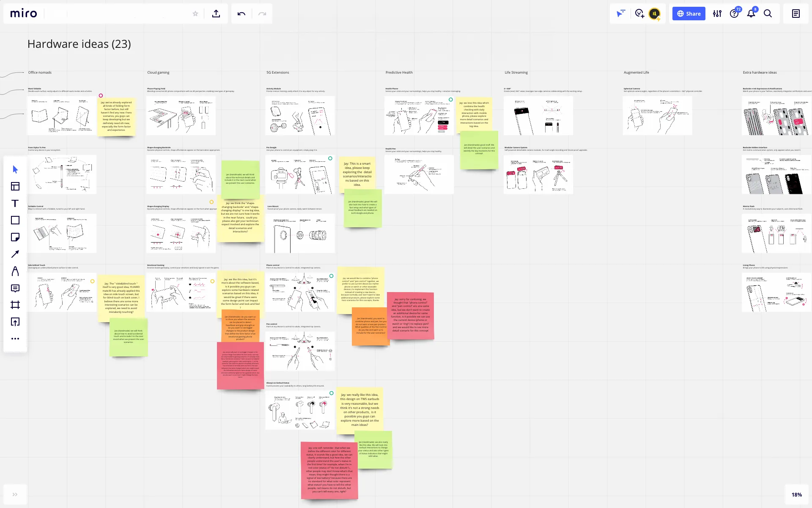Select the Office nomads column heading

40,72
